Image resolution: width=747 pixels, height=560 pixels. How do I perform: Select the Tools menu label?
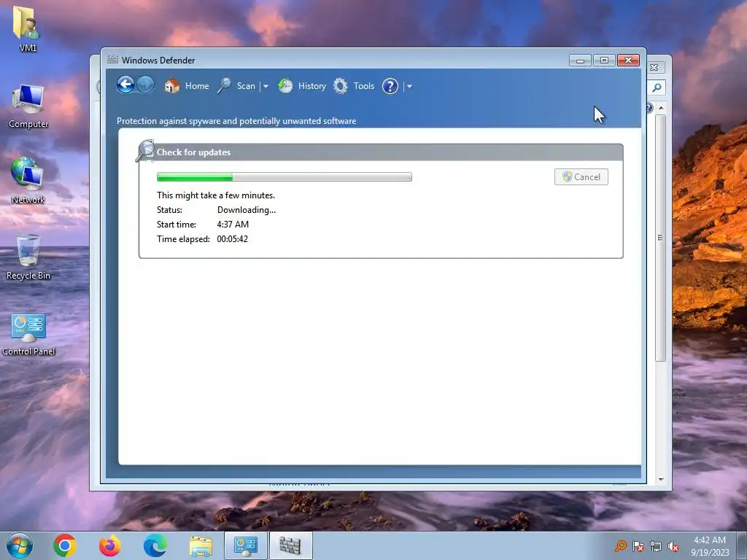(x=364, y=86)
